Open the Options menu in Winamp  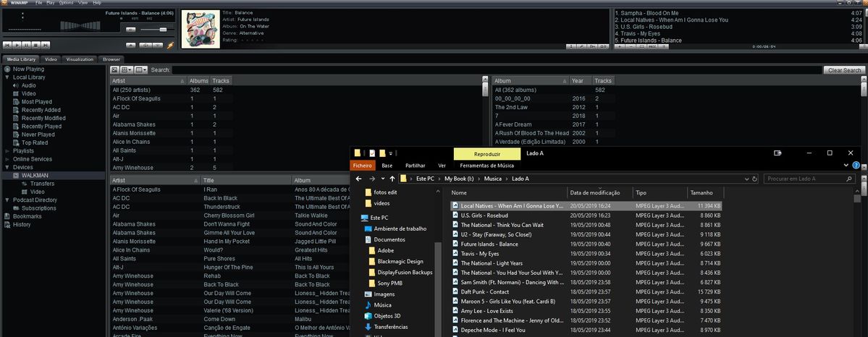(66, 3)
